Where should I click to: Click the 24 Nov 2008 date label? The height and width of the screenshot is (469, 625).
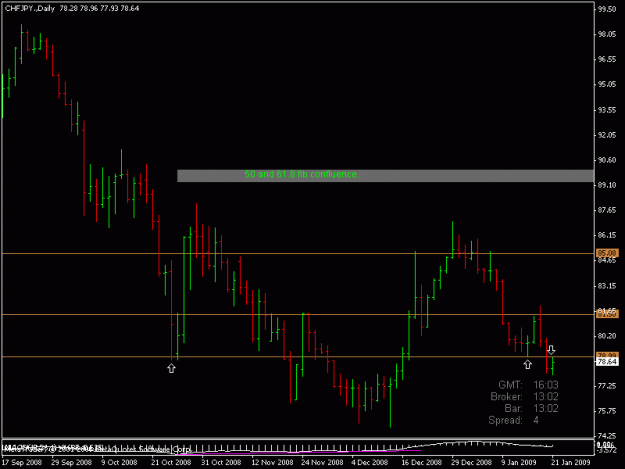322,463
